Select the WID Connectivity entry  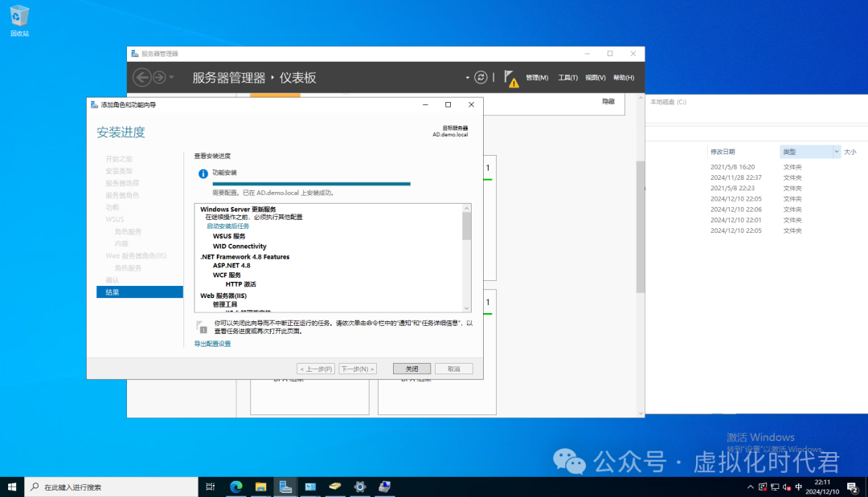[240, 246]
